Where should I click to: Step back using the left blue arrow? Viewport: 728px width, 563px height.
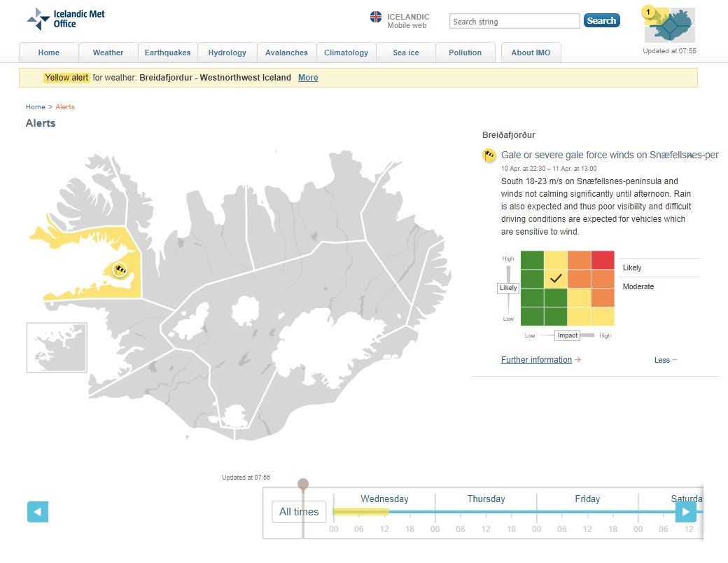point(38,512)
